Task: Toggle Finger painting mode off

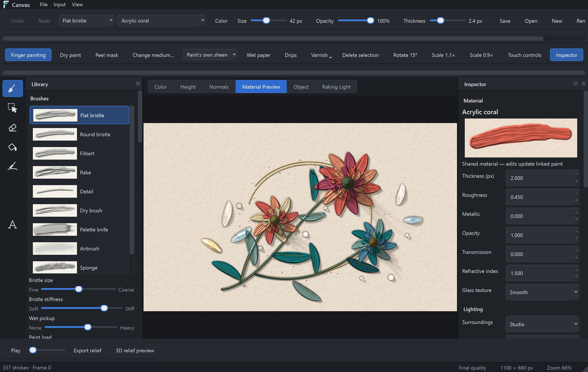Action: [28, 55]
